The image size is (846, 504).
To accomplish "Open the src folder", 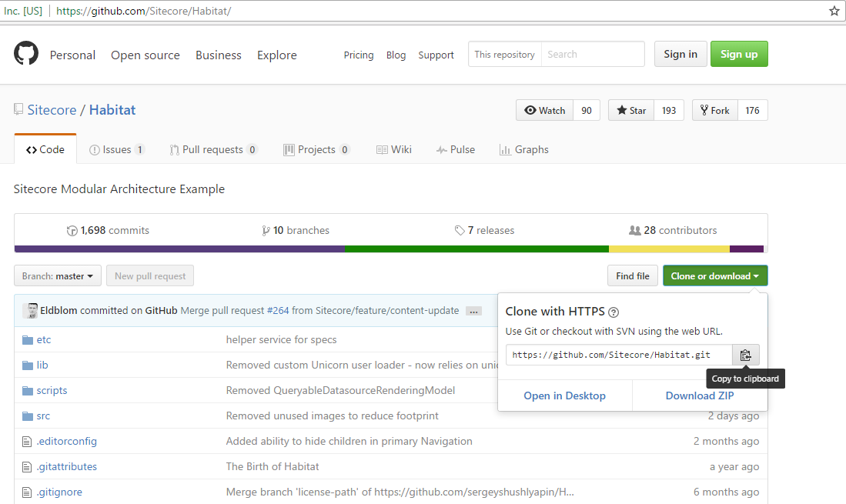I will (43, 416).
